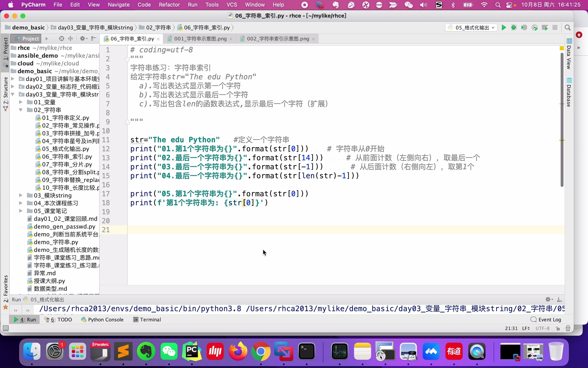The height and width of the screenshot is (368, 588).
Task: Click the Hector inspector icon in status bar
Action: coord(568,328)
